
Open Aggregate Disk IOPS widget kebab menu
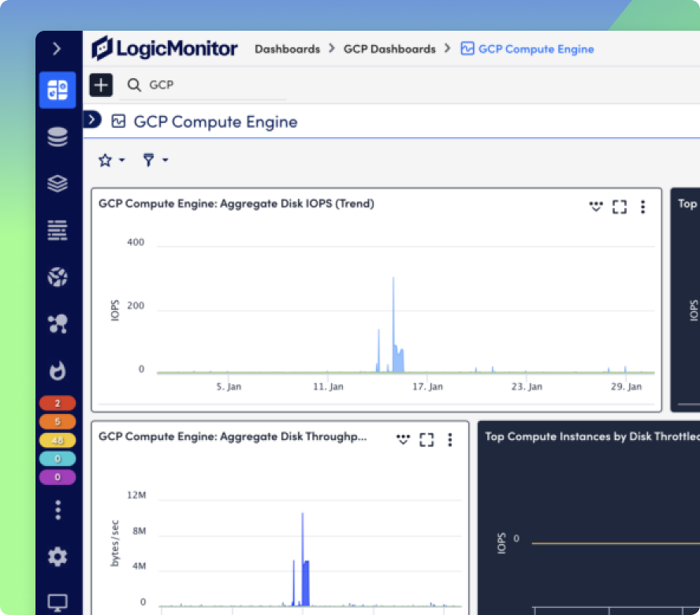click(x=643, y=207)
